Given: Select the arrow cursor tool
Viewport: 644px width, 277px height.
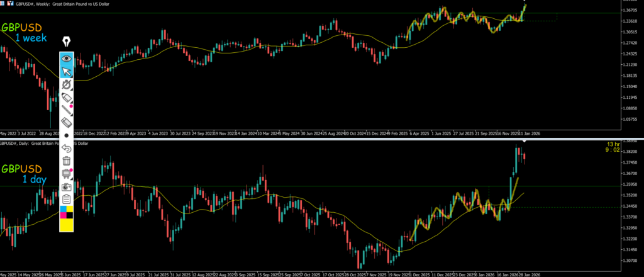Looking at the screenshot, I should pyautogui.click(x=67, y=72).
